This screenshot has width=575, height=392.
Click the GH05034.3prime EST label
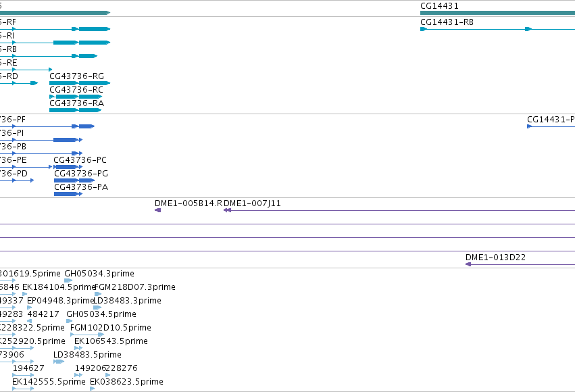[99, 274]
